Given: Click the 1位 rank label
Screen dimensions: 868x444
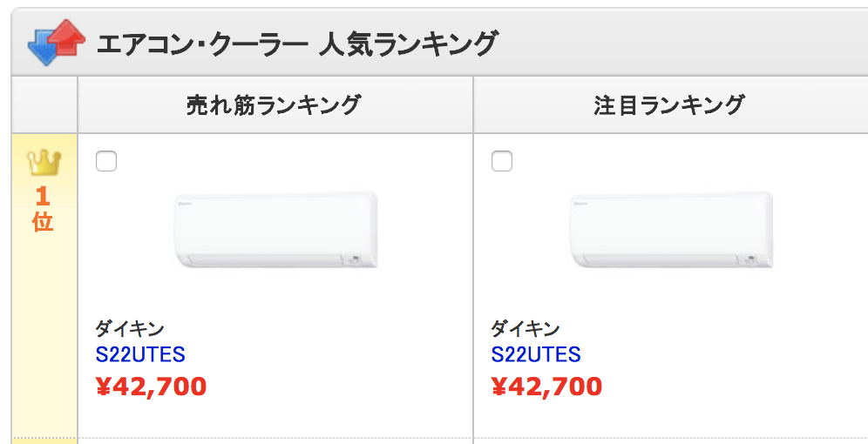Looking at the screenshot, I should coord(44,208).
